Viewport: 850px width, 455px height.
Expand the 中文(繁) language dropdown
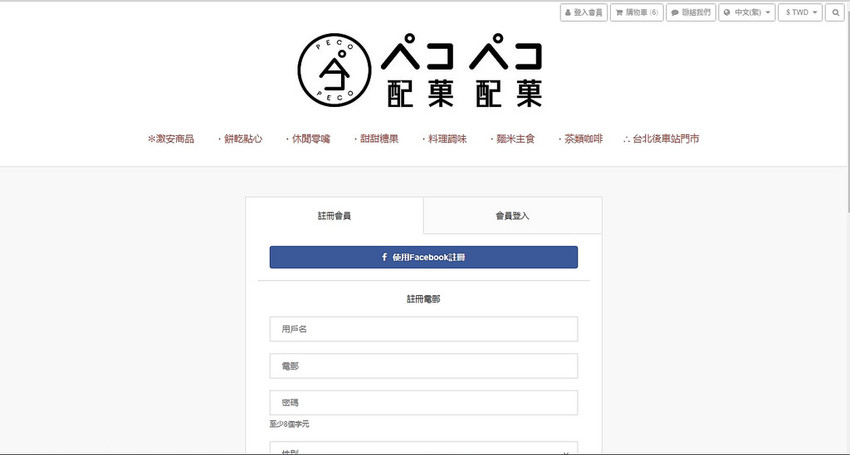point(746,12)
